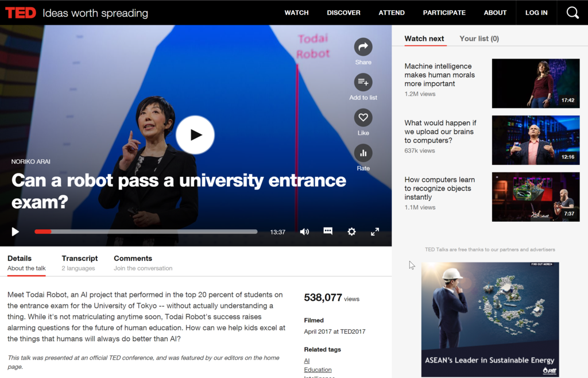The image size is (588, 378).
Task: Click the 'Ideas worth spreading' tagline
Action: tap(95, 13)
